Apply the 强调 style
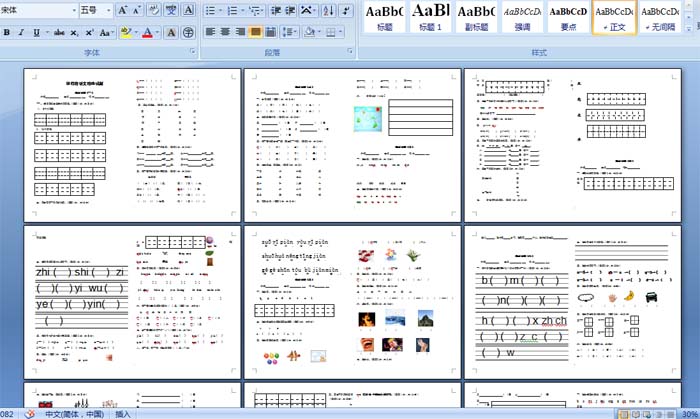Viewport: 700px width, 419px height. click(522, 17)
